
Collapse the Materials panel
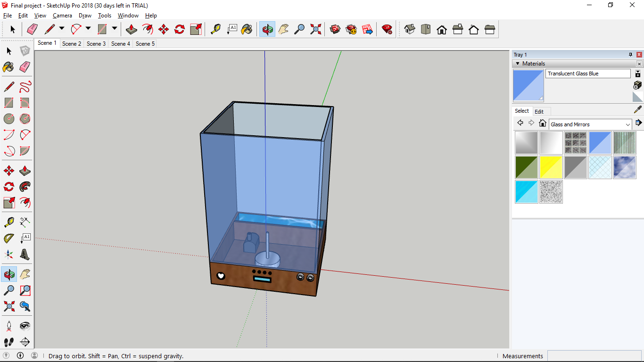pyautogui.click(x=518, y=64)
